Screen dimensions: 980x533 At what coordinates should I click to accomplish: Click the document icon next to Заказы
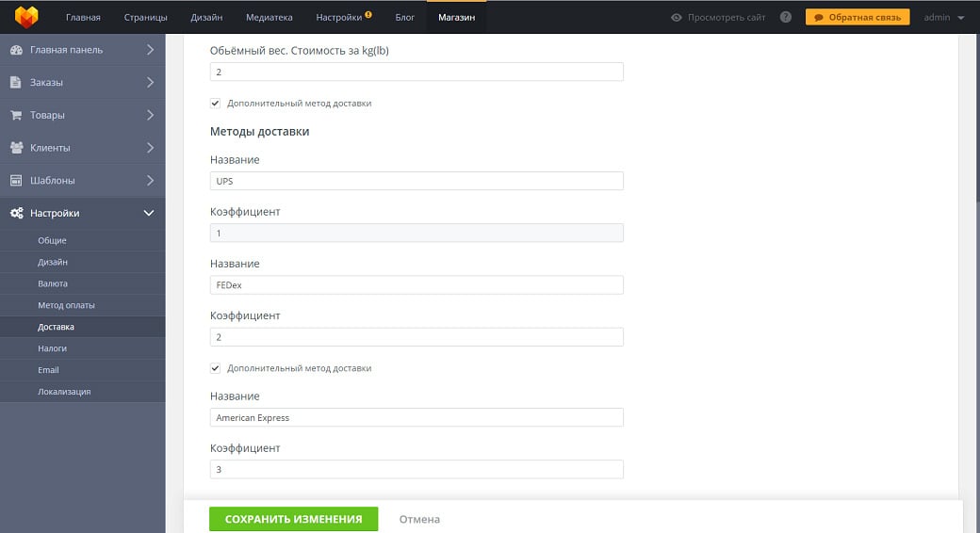pos(16,83)
